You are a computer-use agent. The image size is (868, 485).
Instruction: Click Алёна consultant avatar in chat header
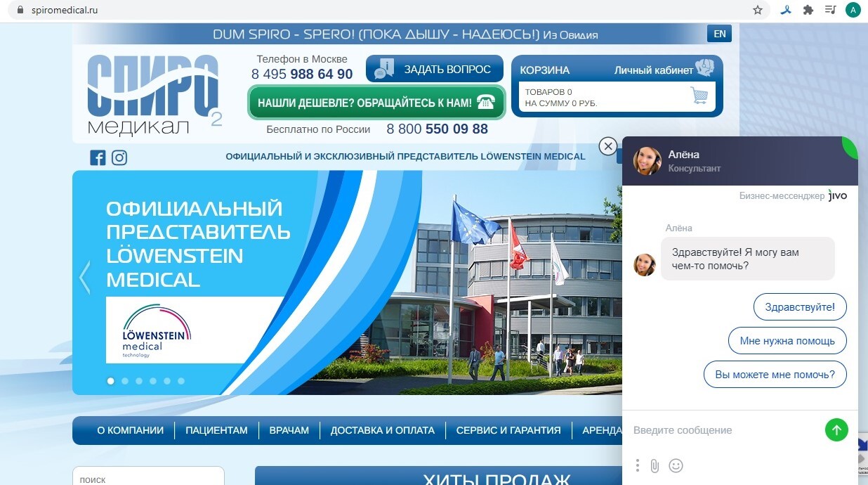pos(647,160)
